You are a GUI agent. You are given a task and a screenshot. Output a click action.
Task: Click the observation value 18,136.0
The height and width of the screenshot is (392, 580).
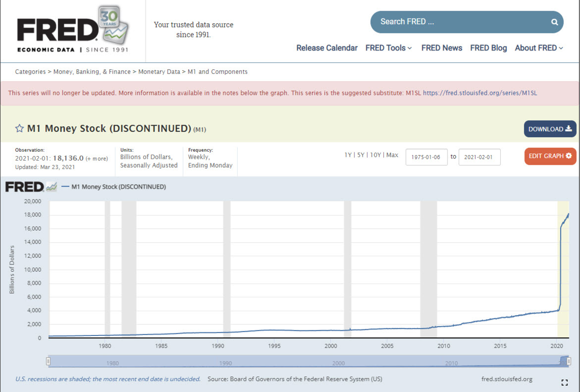pos(68,158)
